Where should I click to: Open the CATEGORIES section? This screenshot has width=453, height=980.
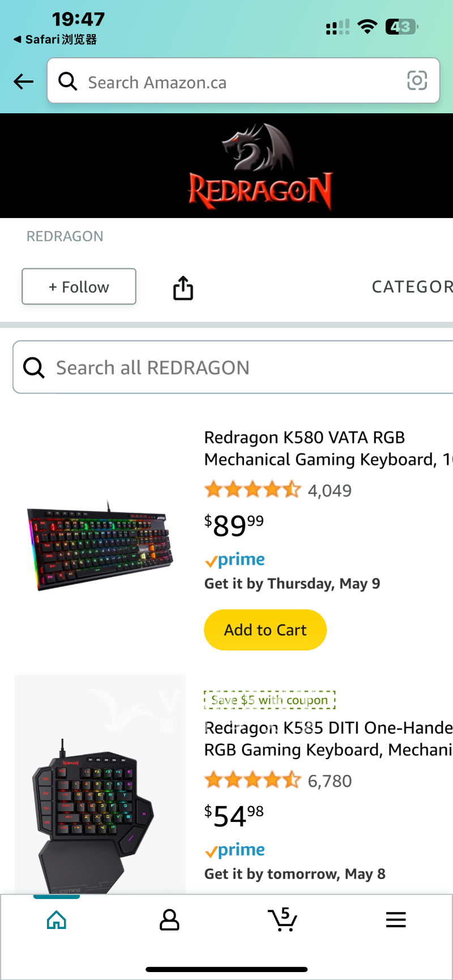click(412, 287)
